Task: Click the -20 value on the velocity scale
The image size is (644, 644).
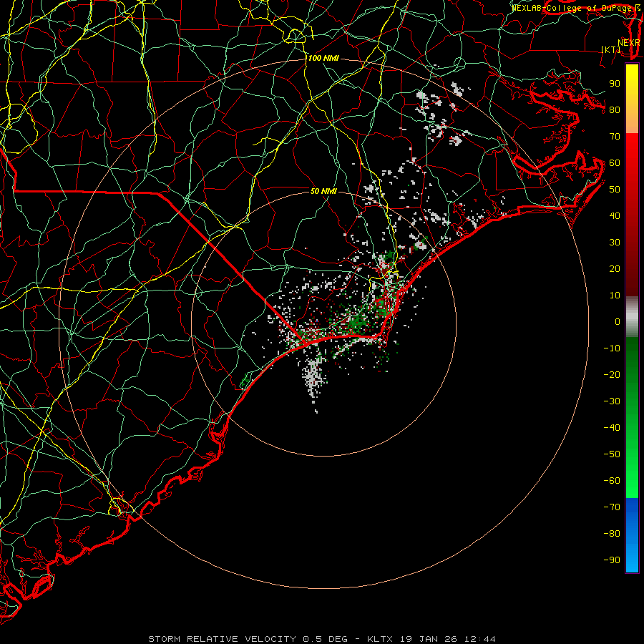Action: [612, 375]
